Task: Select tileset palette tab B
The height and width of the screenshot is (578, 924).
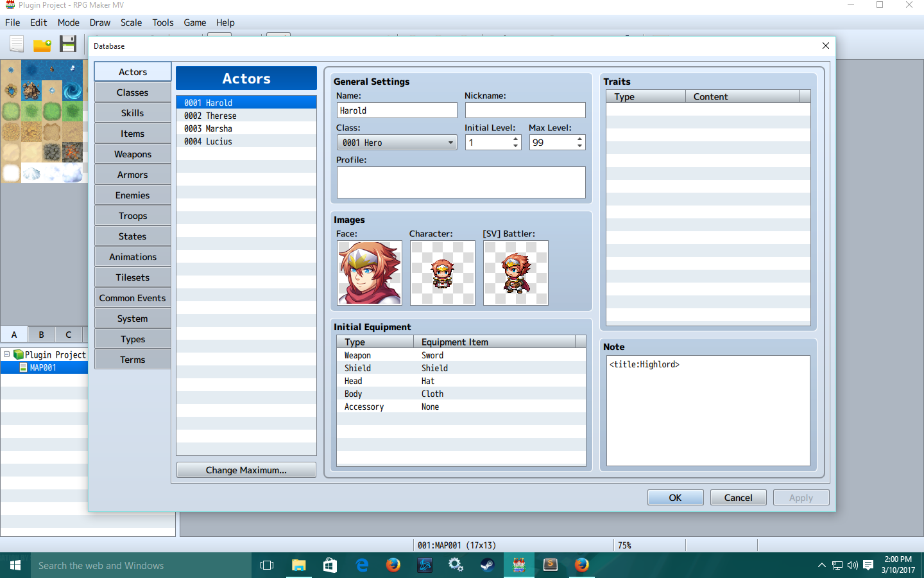Action: point(40,335)
